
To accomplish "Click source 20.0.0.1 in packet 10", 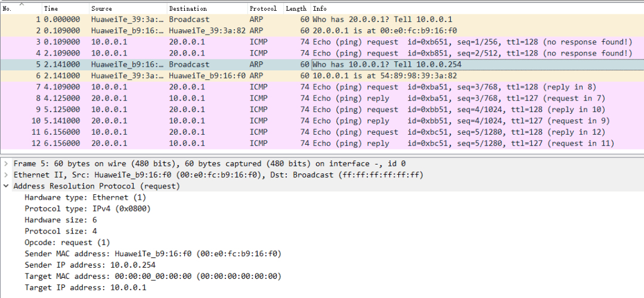I will pos(109,121).
